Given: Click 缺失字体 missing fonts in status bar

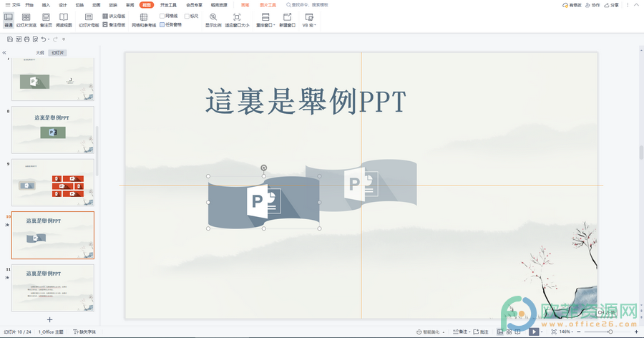Looking at the screenshot, I should coord(84,332).
